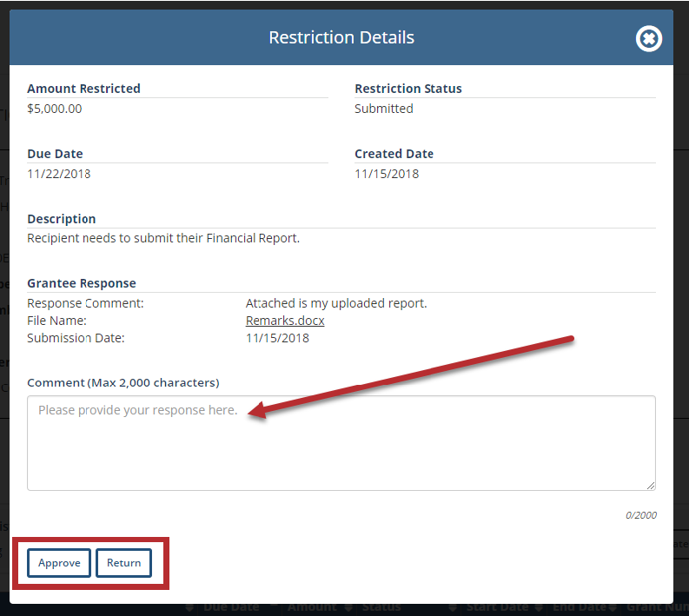Grab the comment box resize handle

click(650, 485)
